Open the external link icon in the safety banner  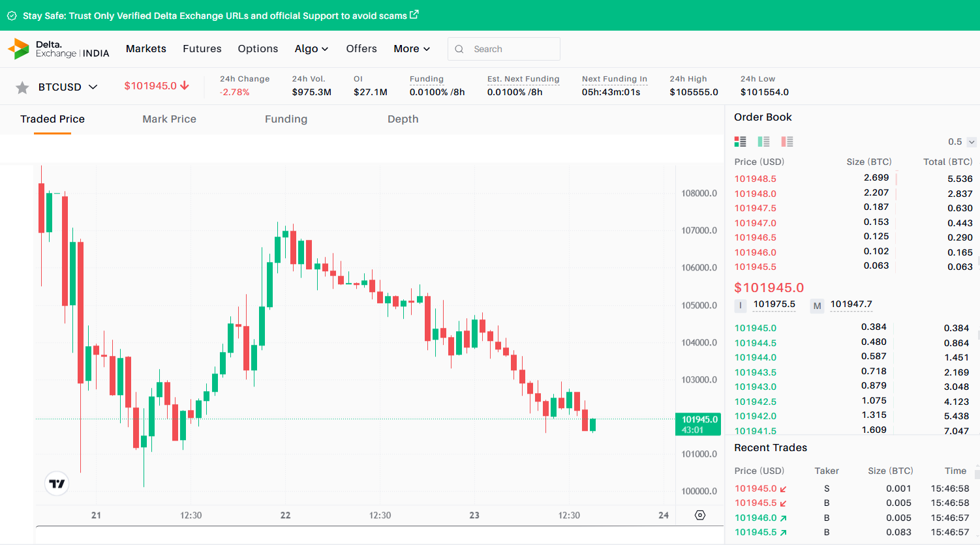coord(414,14)
